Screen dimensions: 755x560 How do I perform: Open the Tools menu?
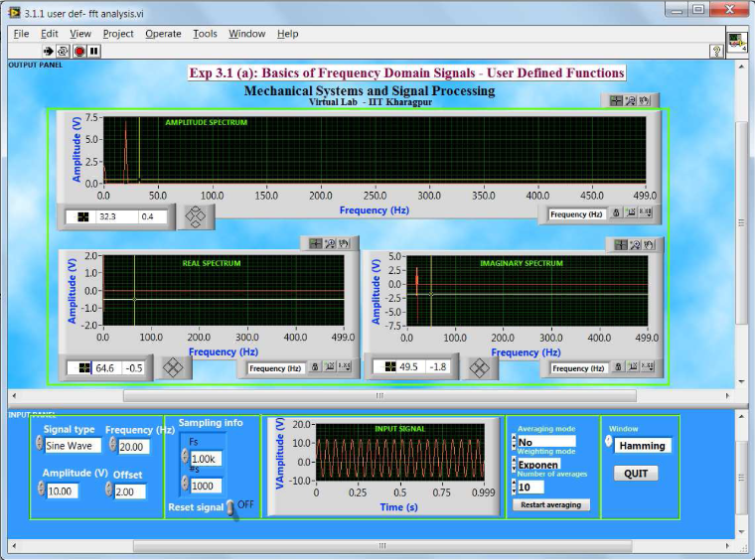click(205, 34)
